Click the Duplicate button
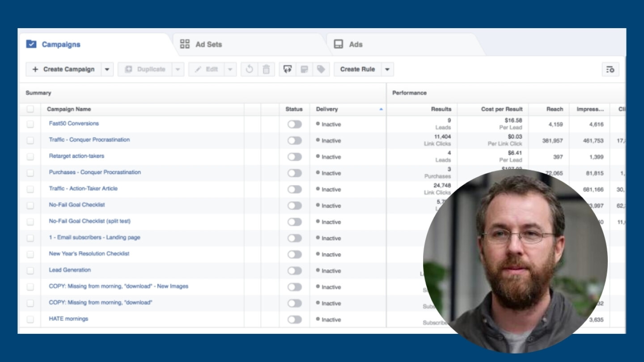The height and width of the screenshot is (362, 644). (x=145, y=69)
